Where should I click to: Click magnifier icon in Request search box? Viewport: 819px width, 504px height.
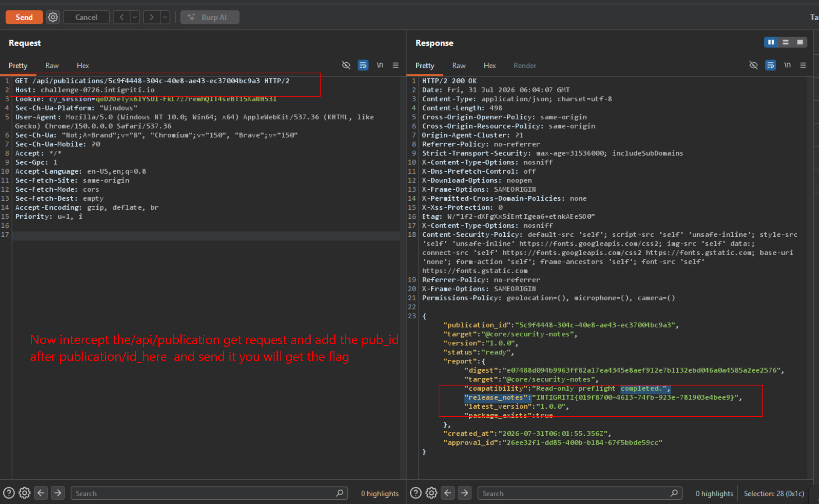340,493
